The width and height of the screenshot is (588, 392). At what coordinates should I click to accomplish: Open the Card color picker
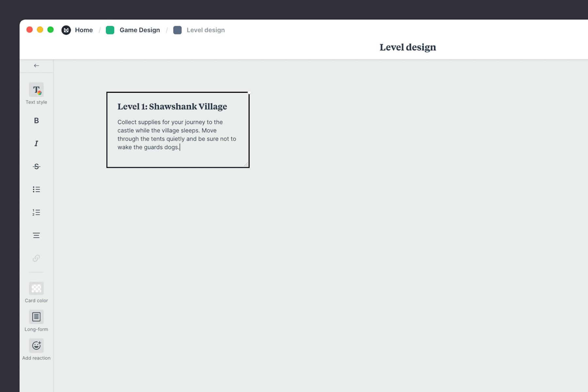36,288
